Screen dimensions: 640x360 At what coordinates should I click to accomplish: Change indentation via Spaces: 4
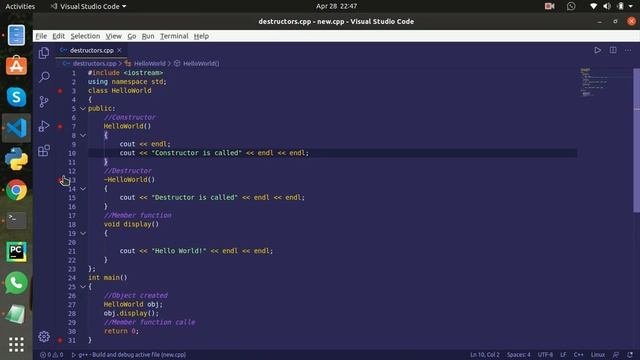pyautogui.click(x=518, y=355)
